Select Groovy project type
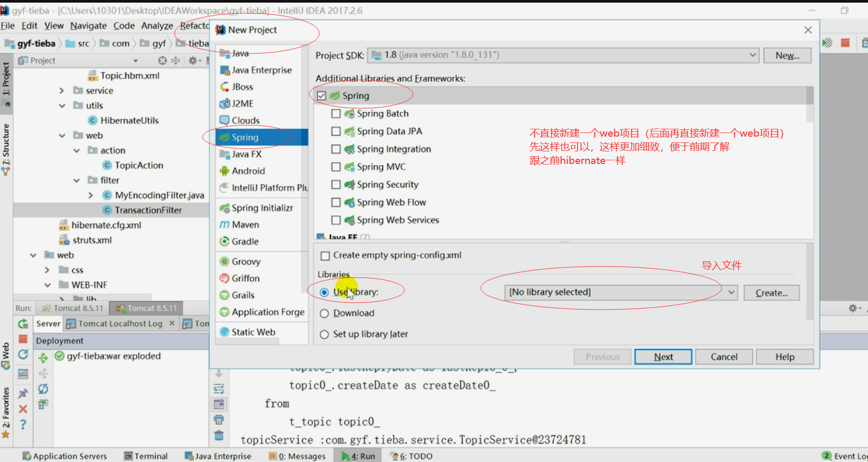This screenshot has height=462, width=868. tap(261, 261)
